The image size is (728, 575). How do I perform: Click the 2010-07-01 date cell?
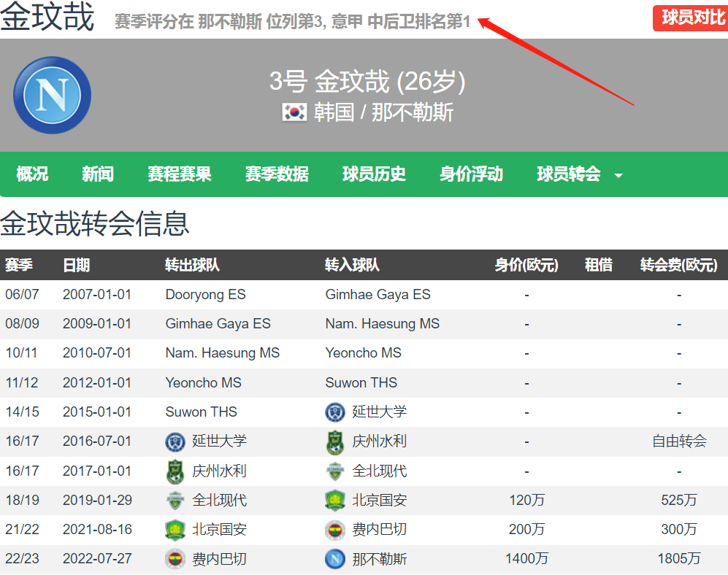click(x=97, y=353)
